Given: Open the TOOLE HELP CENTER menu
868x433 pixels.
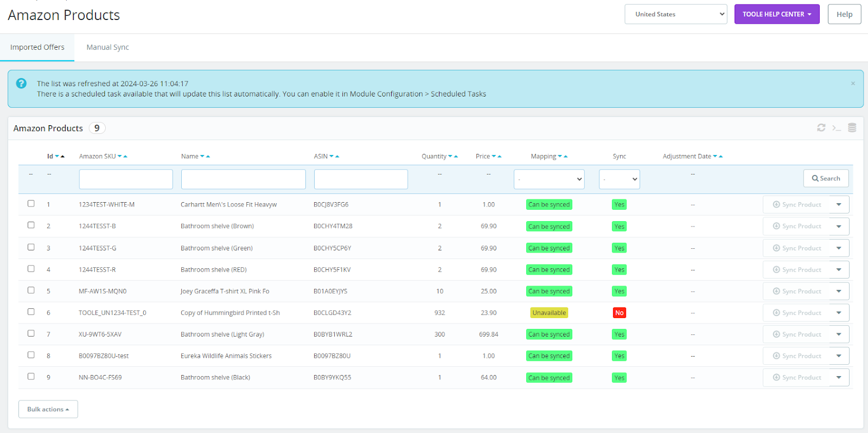Looking at the screenshot, I should [776, 14].
